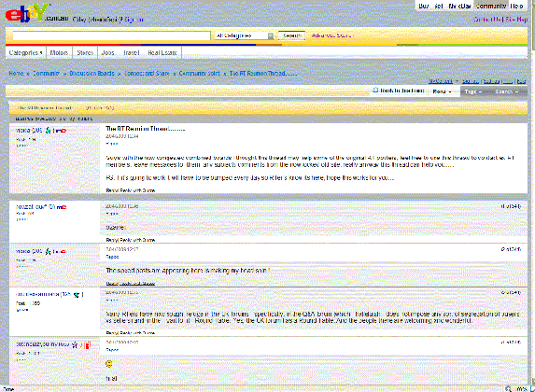535x392 pixels.
Task: Click the 'me' icon beside second post author
Action: click(62, 207)
